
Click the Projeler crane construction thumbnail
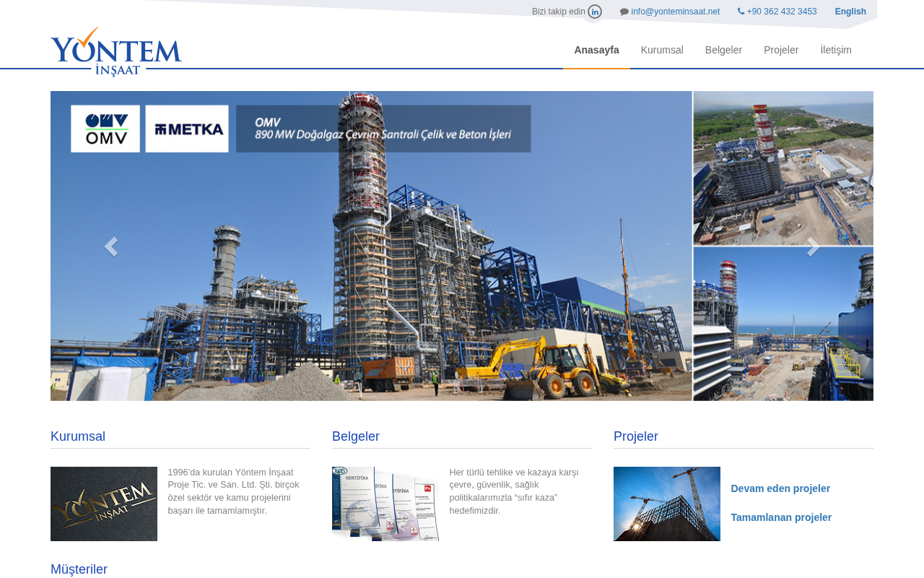click(x=667, y=504)
